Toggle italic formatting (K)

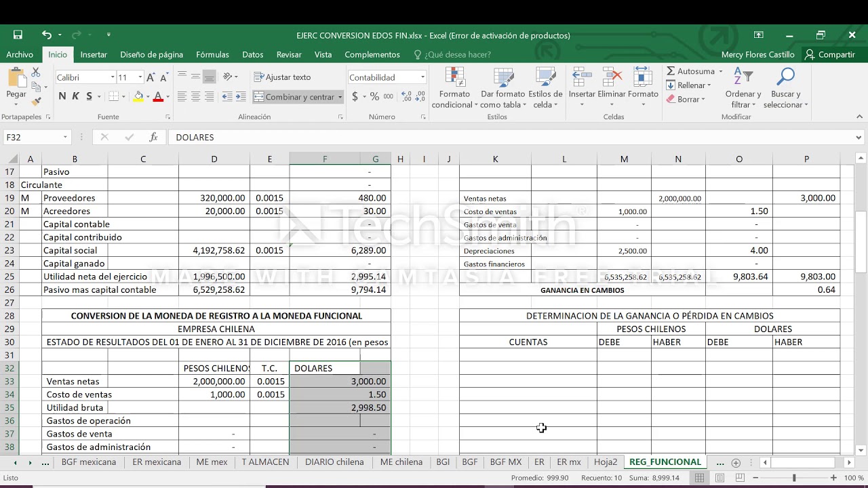(x=76, y=96)
